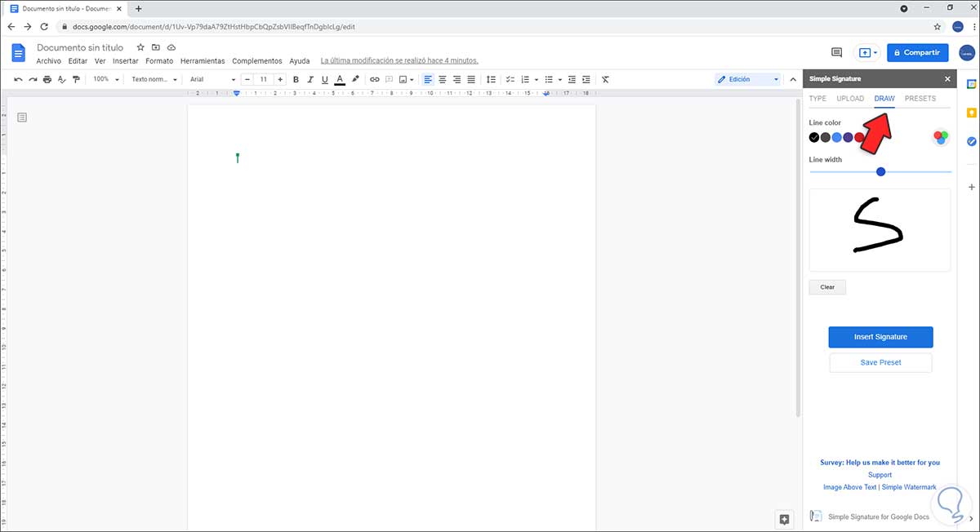The height and width of the screenshot is (532, 980).
Task: Open the Simple Watermark link
Action: coord(908,487)
